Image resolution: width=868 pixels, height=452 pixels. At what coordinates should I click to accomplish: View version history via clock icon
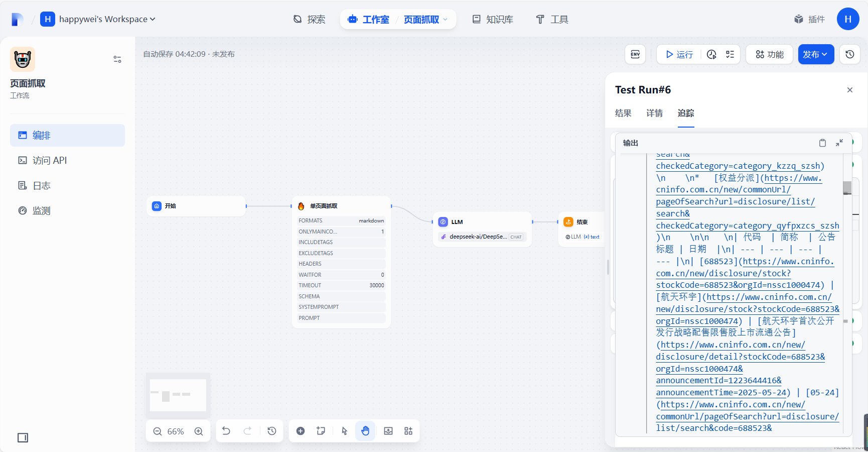[x=849, y=54]
